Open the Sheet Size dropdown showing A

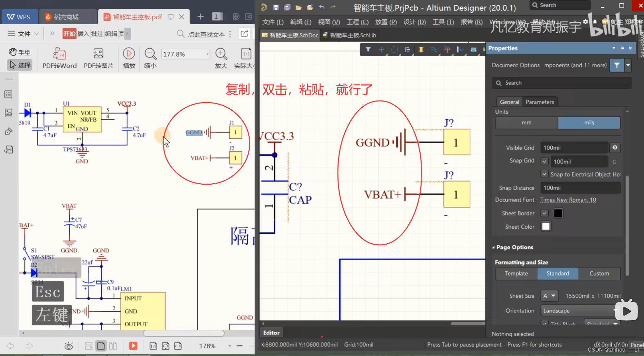click(549, 295)
